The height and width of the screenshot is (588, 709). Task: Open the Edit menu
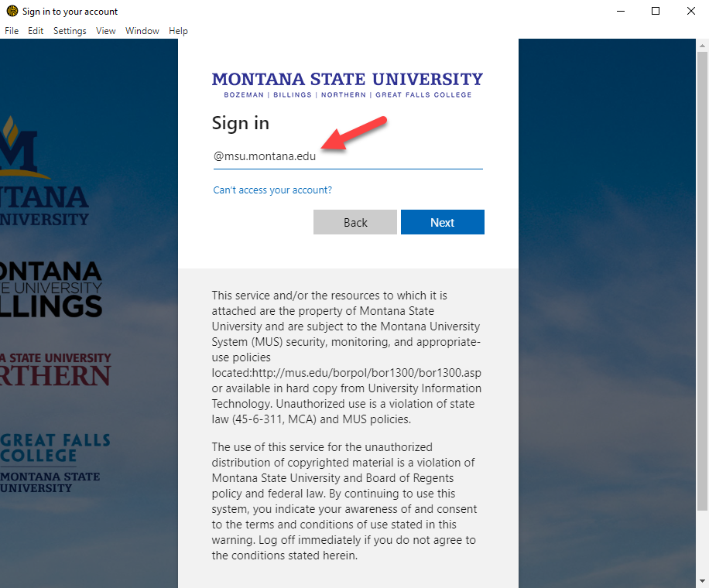pos(36,31)
